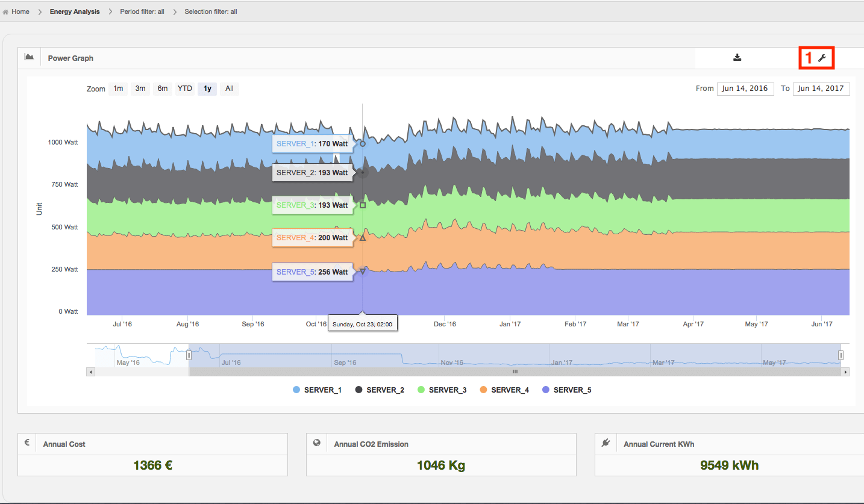The height and width of the screenshot is (504, 864).
Task: Click the Dec '16 axis label
Action: pos(445,324)
